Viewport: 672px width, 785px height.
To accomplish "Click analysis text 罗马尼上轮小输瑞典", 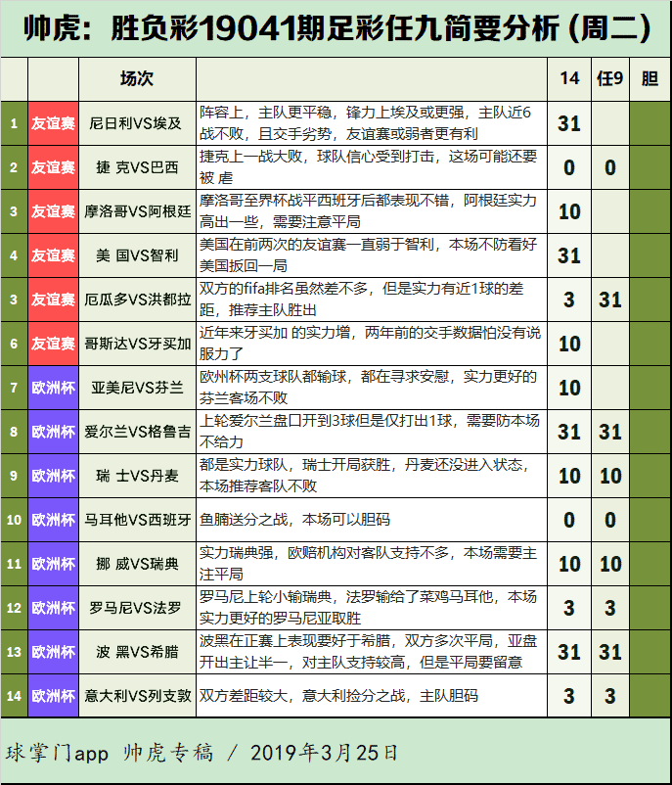I will [266, 597].
